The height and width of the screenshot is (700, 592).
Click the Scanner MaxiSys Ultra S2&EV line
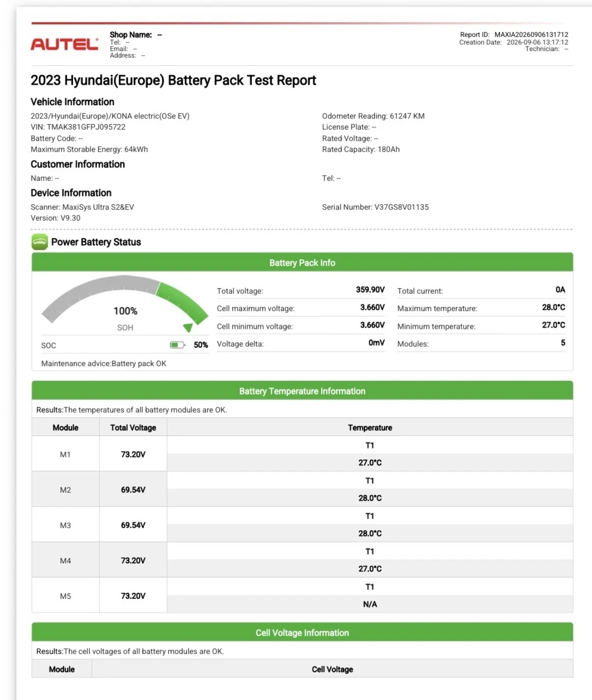click(x=82, y=207)
